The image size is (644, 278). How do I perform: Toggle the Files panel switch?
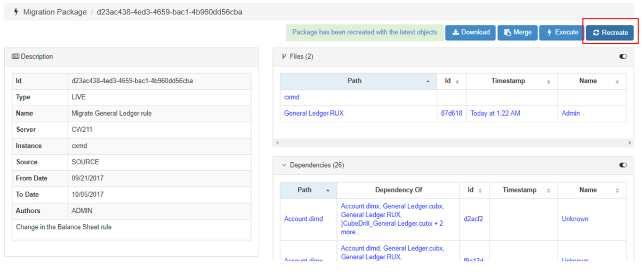623,57
